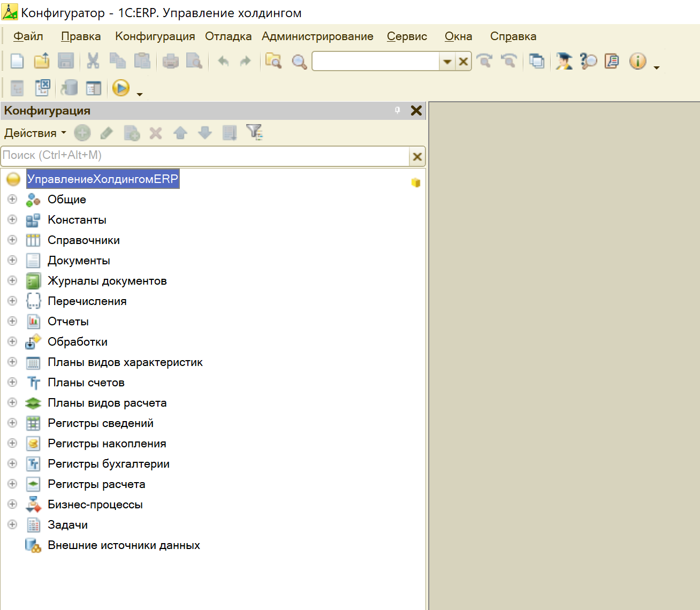Click the toolbar search text field
This screenshot has height=610, width=700.
point(376,62)
